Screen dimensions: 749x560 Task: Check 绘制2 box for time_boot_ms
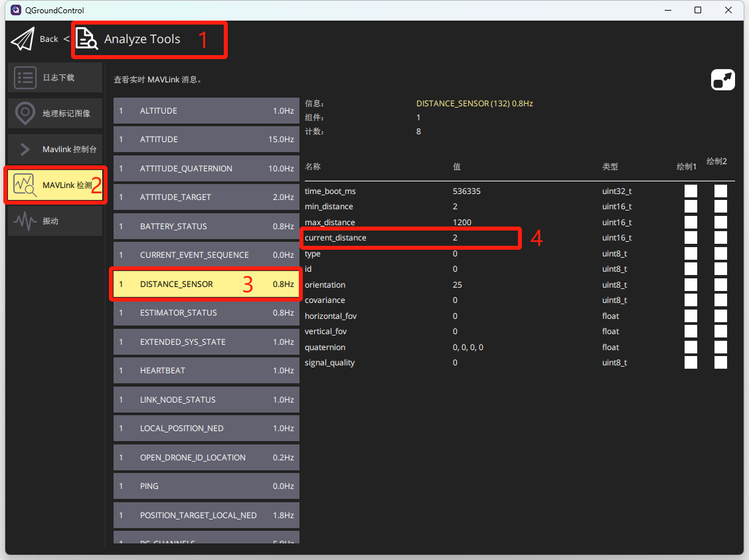click(721, 191)
